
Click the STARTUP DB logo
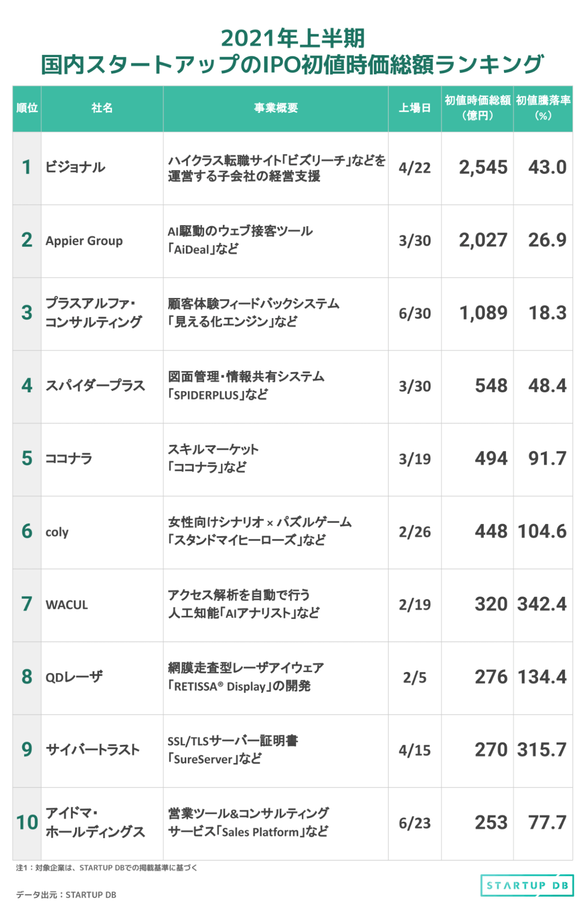527,885
